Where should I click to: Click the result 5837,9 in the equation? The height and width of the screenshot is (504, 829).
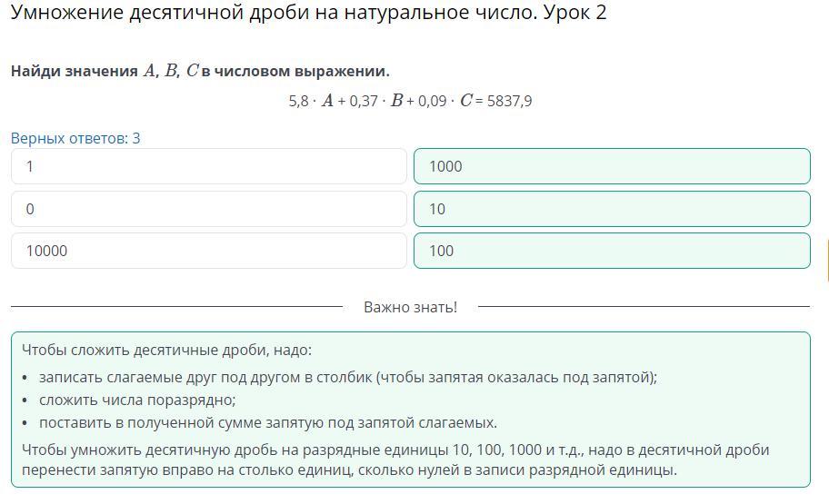click(x=509, y=101)
